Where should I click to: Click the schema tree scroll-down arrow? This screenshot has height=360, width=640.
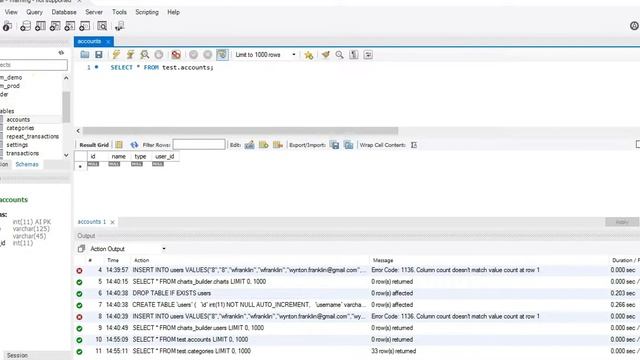click(66, 155)
